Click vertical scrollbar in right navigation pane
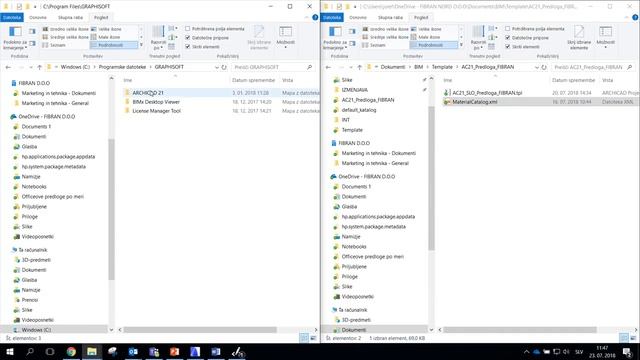Viewport: 640px width, 360px height. click(431, 178)
